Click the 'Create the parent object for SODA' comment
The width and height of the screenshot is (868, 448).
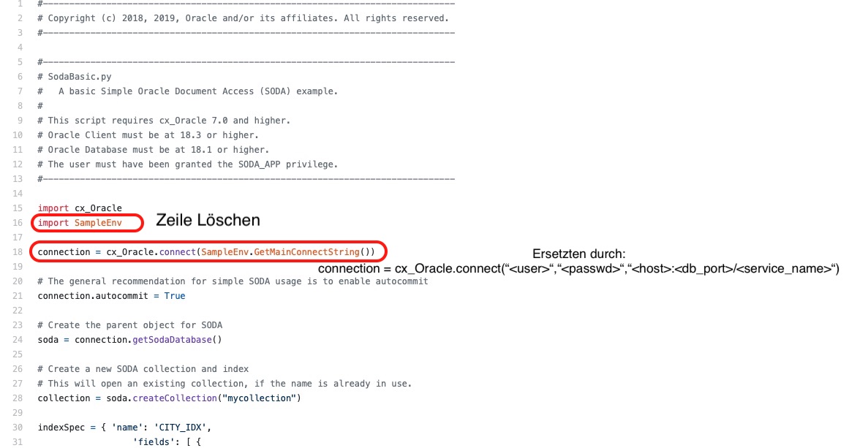130,324
